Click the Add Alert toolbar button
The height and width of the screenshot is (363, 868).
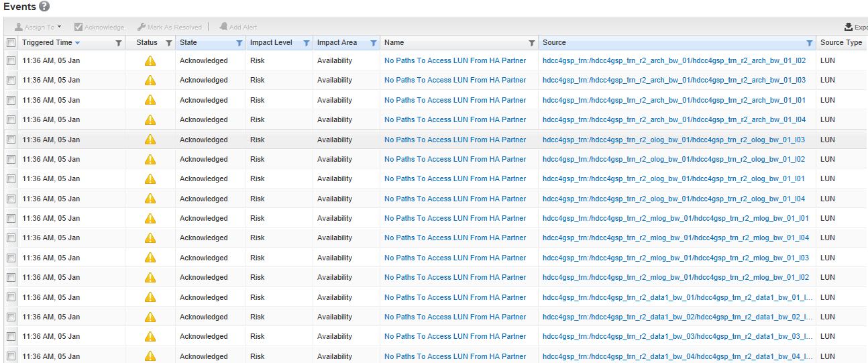(x=237, y=27)
